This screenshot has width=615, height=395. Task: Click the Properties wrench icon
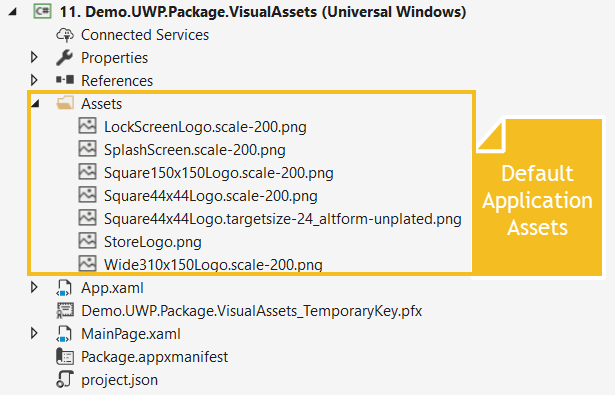click(64, 58)
